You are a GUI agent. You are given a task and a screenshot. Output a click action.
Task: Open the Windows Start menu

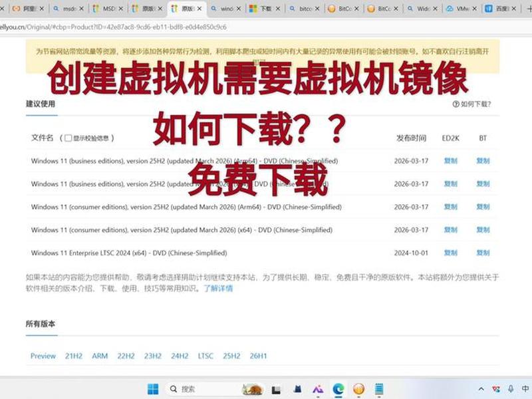point(153,389)
